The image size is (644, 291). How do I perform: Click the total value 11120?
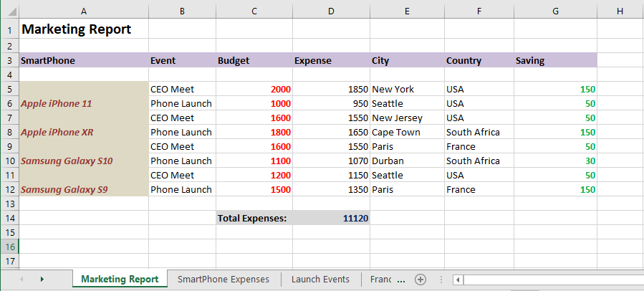(x=331, y=218)
